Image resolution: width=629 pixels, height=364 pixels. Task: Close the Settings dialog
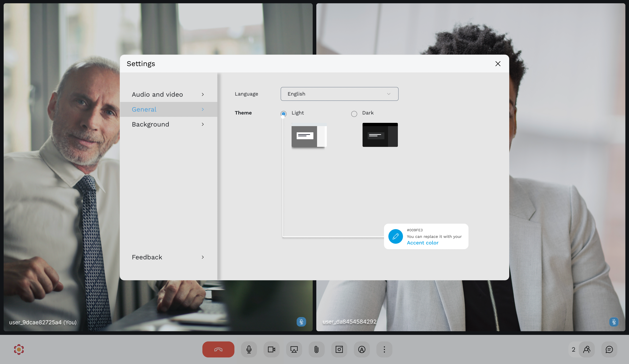click(498, 64)
